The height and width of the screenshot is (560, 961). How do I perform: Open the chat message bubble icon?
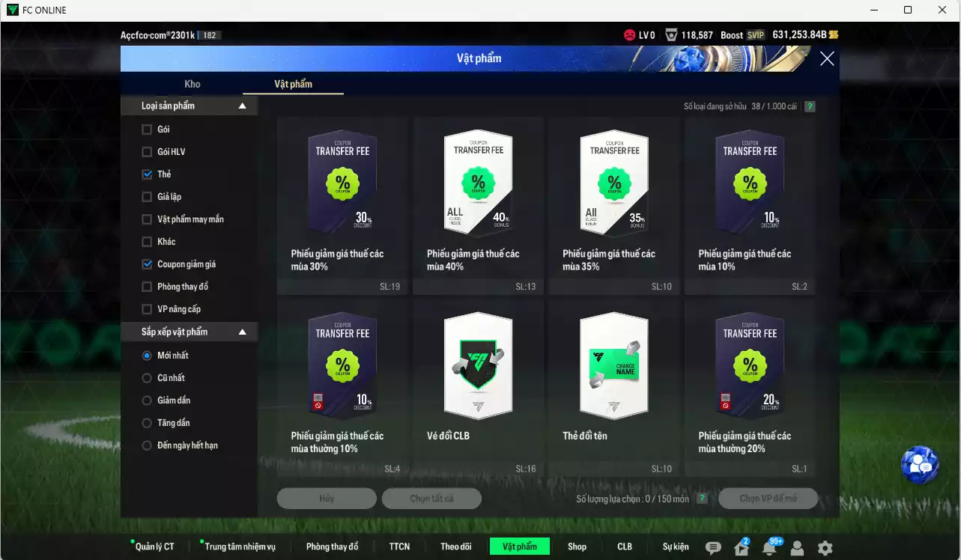click(712, 547)
